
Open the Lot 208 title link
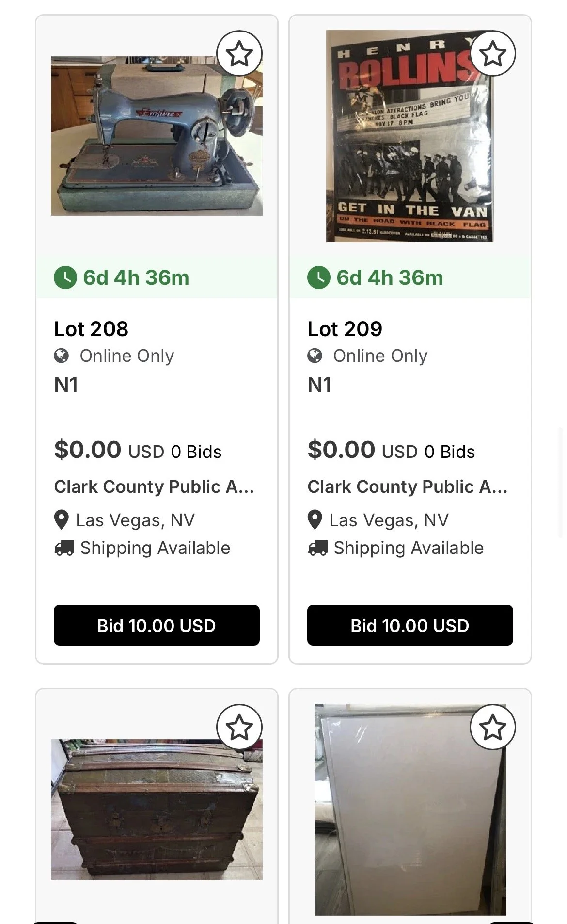[x=92, y=329]
